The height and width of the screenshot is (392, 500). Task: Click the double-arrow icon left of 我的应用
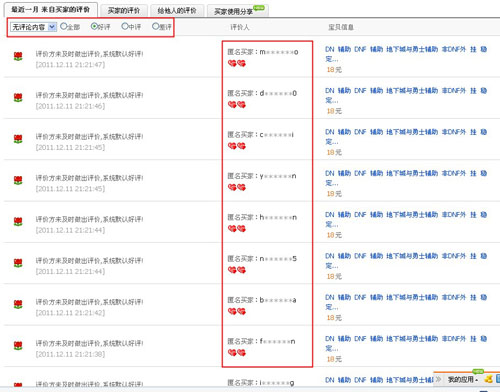pyautogui.click(x=439, y=379)
